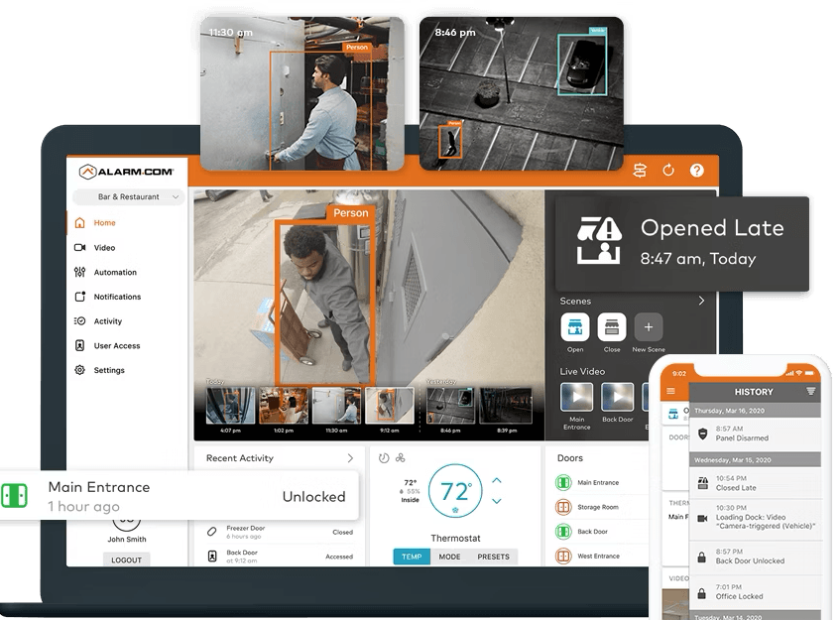840x620 pixels.
Task: Click the Closed Late icon in History
Action: [x=703, y=483]
